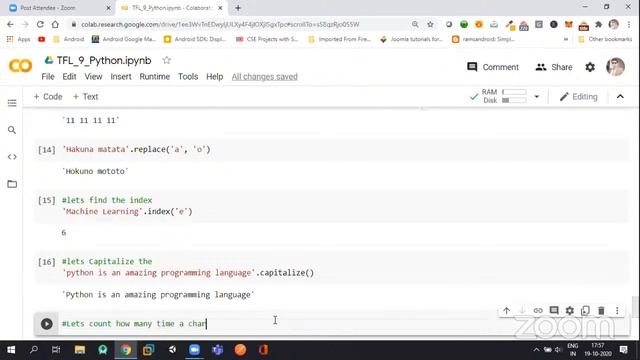Viewport: 640px width, 360px height.
Task: Open Zoom from the taskbar
Action: 194,350
